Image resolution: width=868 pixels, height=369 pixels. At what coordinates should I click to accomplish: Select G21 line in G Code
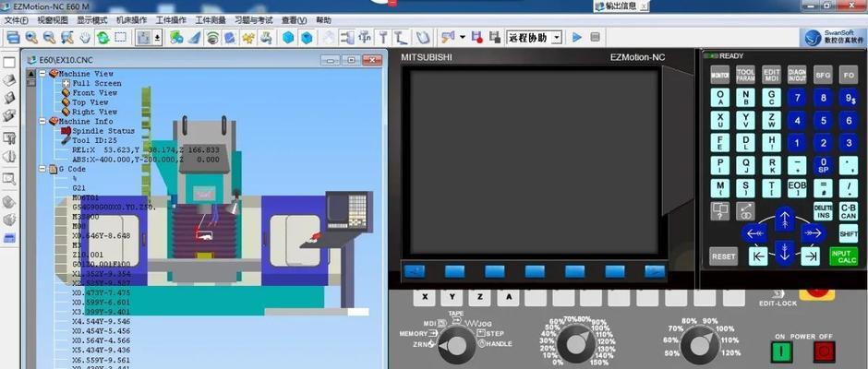coord(79,187)
